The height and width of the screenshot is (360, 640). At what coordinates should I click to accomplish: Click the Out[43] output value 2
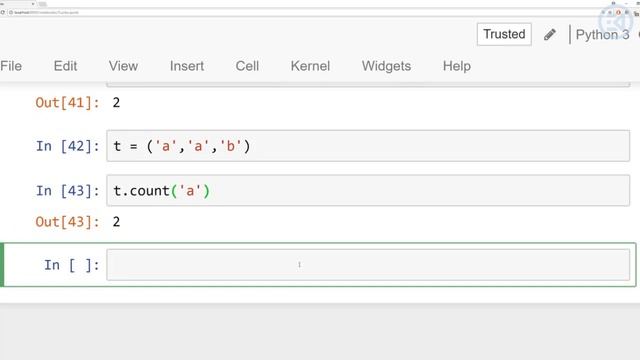(116, 222)
